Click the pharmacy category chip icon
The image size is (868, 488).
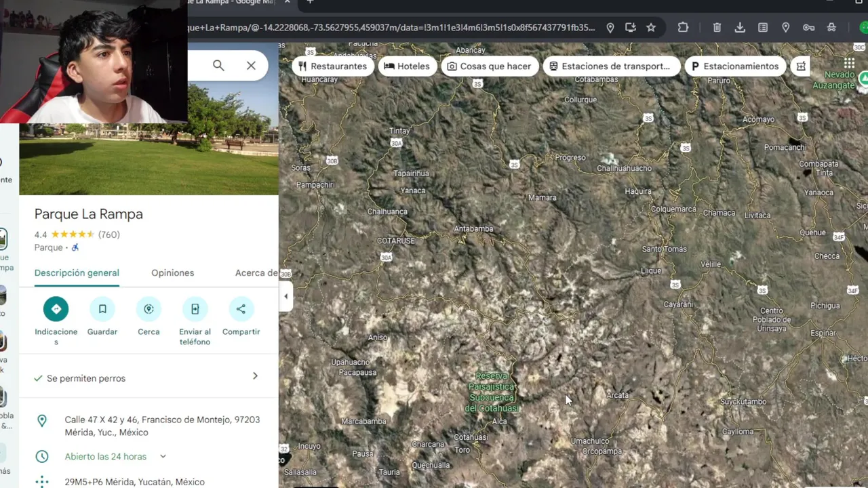[x=801, y=66]
